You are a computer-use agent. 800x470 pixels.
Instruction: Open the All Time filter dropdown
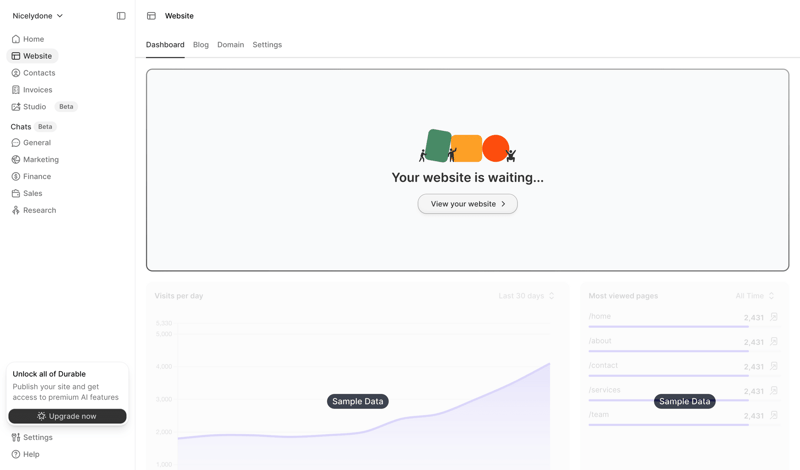[x=755, y=296]
